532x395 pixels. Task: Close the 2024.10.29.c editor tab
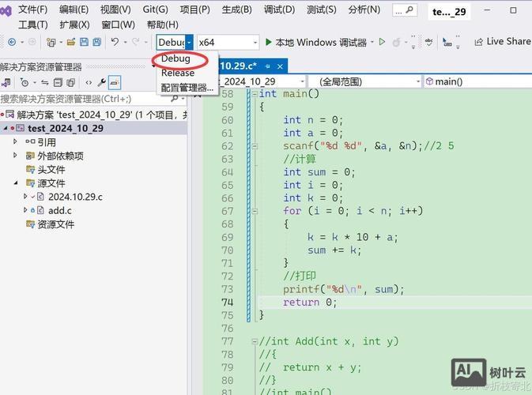(280, 66)
